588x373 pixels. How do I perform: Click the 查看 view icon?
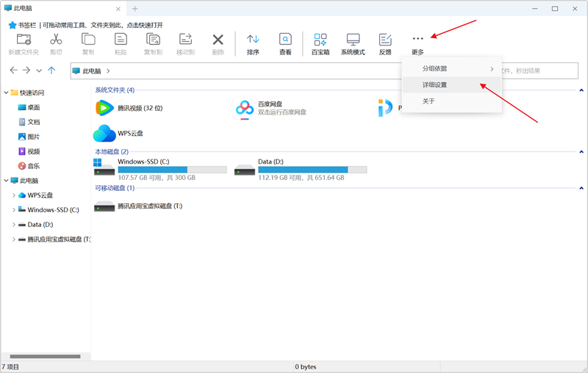tap(285, 40)
